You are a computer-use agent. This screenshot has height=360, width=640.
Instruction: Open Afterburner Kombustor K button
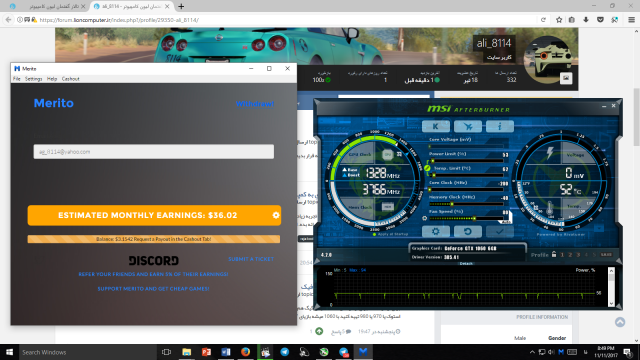point(436,126)
